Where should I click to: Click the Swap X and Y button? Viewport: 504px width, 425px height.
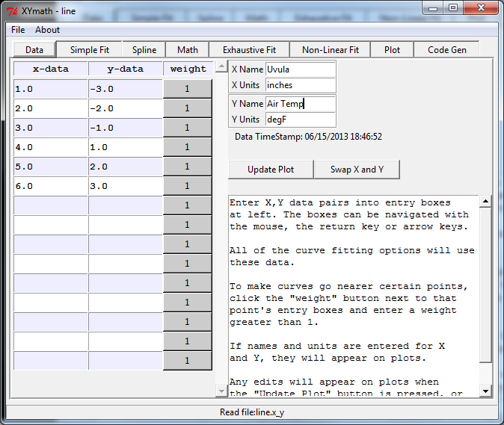pyautogui.click(x=357, y=170)
